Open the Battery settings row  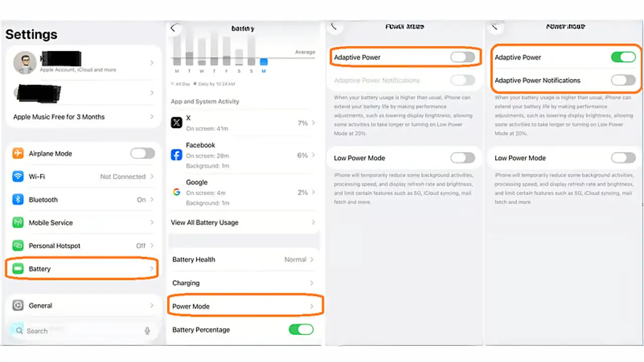point(82,269)
